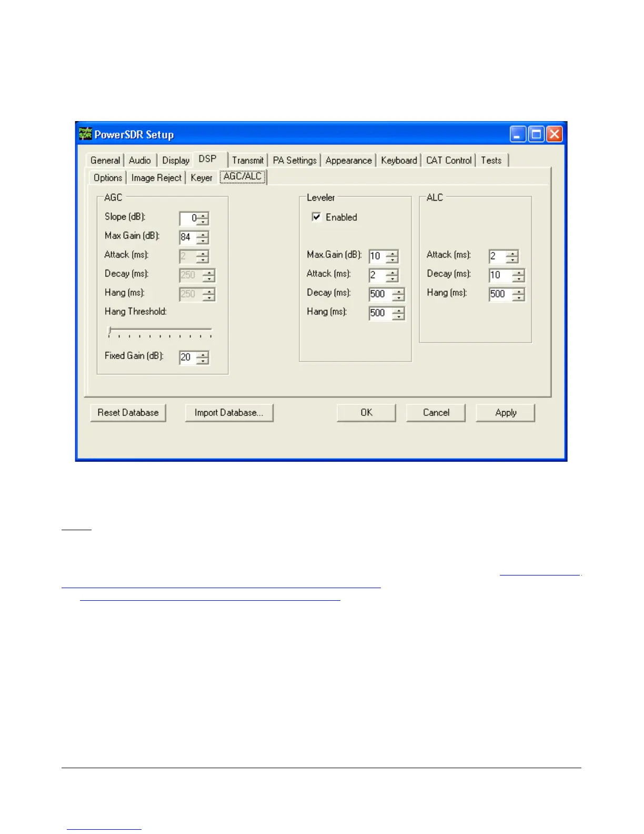Click the Leveler Max.Gain (dB) field
Screen dimensions: 644x834
pos(378,256)
